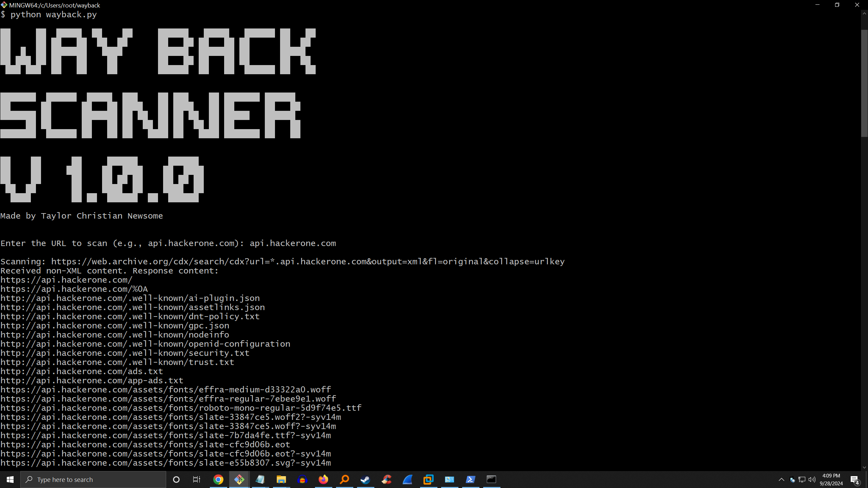The width and height of the screenshot is (868, 488).
Task: Click the terminal scrollbar down arrow
Action: click(864, 467)
